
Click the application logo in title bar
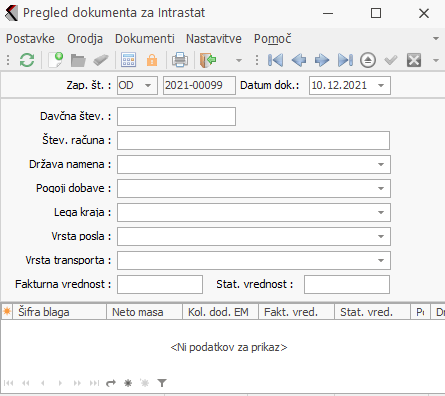(x=11, y=13)
